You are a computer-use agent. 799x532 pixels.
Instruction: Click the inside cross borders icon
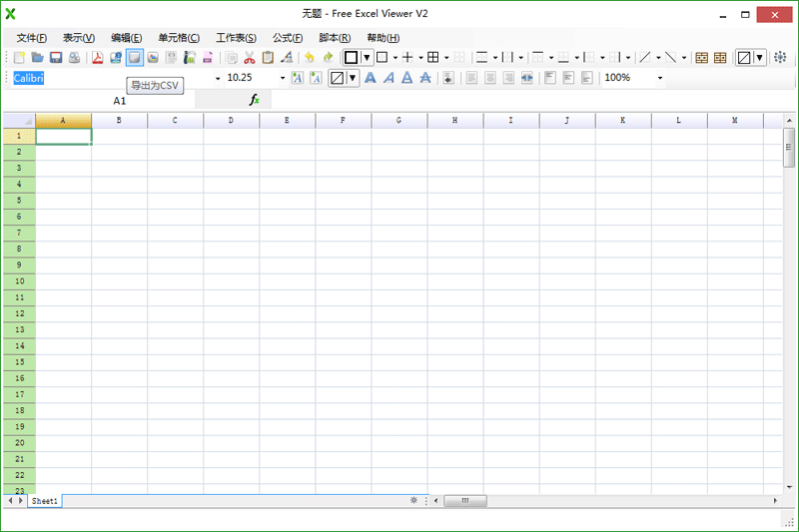407,58
